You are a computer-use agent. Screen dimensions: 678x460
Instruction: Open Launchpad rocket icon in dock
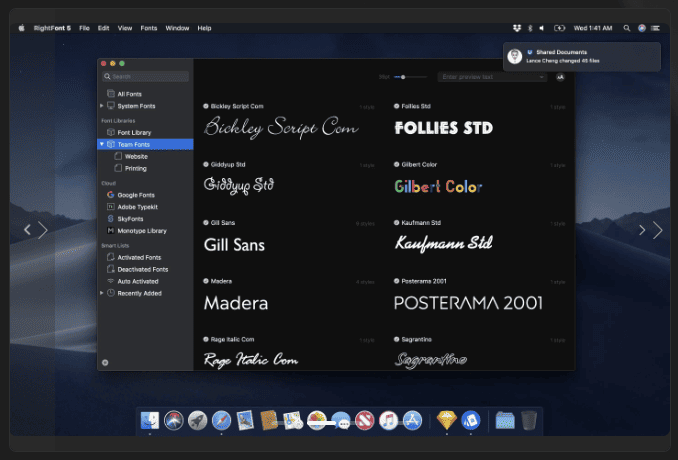[198, 420]
